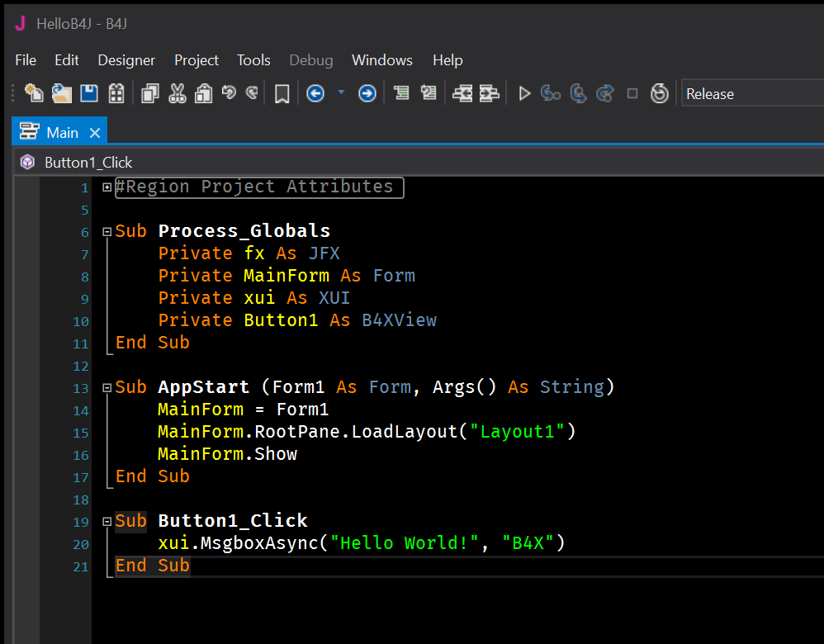Click 'MainForm.Show' on line 16
824x644 pixels.
point(228,454)
